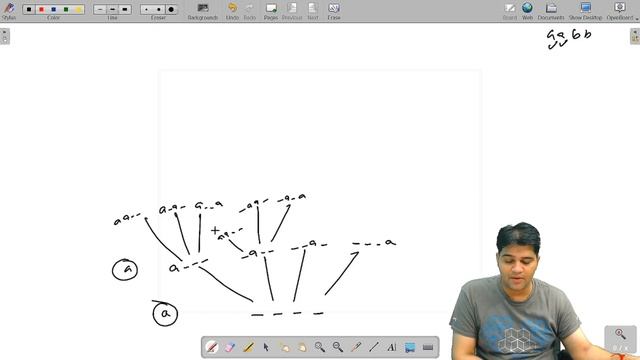Click Show Desktop
The width and height of the screenshot is (640, 360).
(585, 11)
